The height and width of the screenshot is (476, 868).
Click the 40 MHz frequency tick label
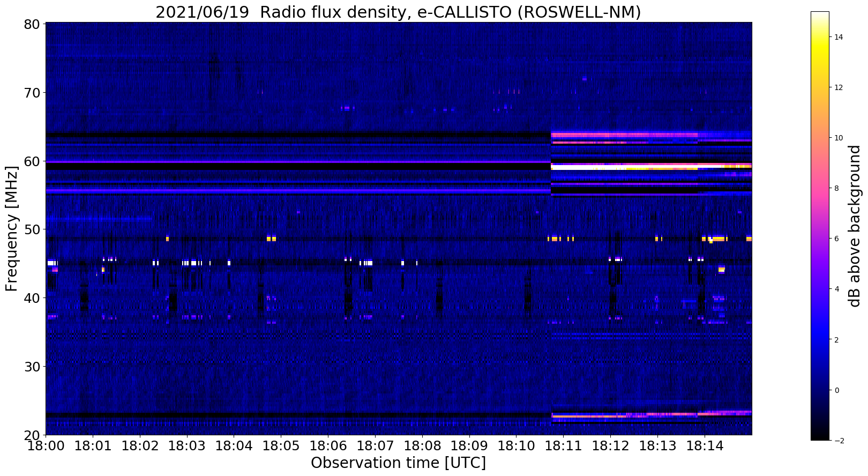pos(33,297)
